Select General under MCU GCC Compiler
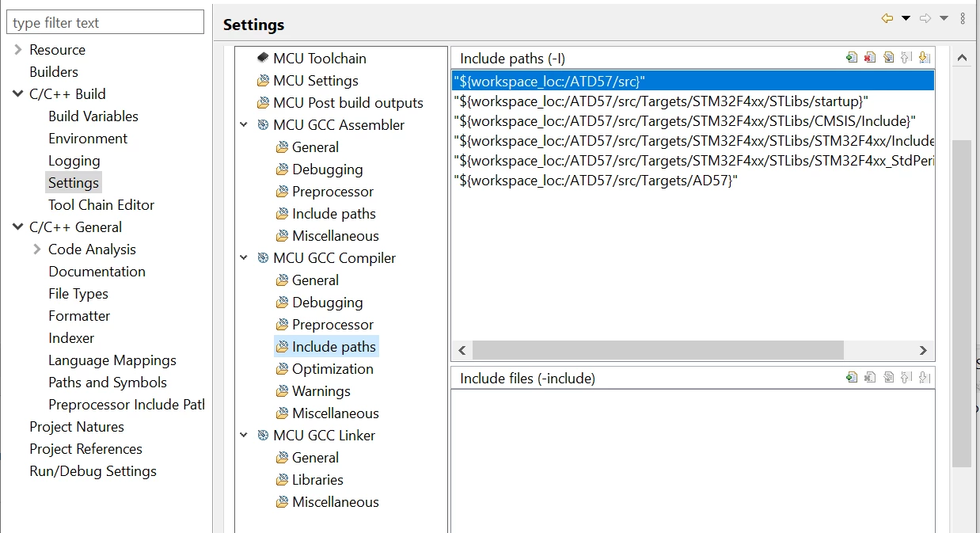 pyautogui.click(x=315, y=280)
